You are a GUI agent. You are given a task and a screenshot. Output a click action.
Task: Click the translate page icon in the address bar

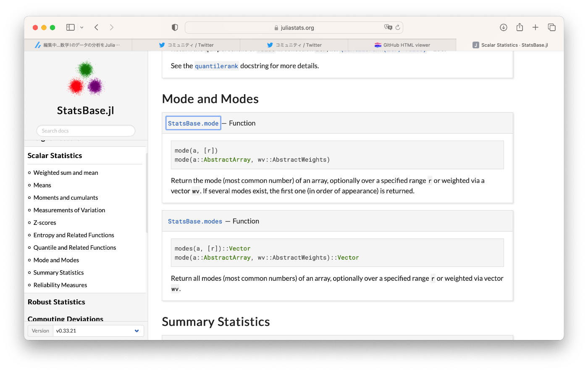(x=388, y=27)
